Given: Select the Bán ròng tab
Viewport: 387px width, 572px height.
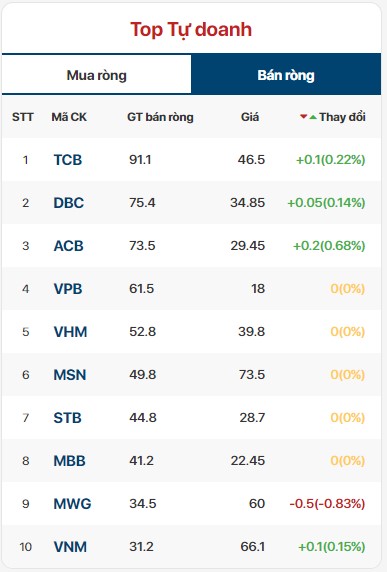Looking at the screenshot, I should [286, 75].
